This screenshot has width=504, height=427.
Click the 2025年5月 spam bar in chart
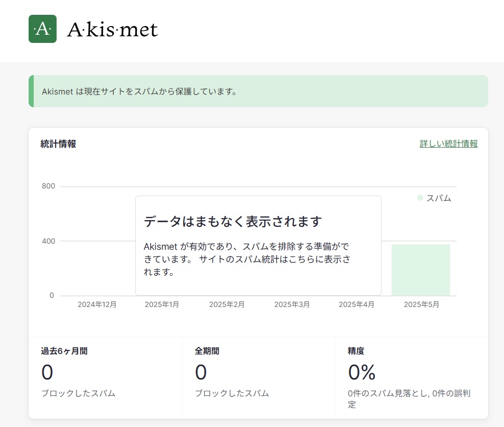[421, 270]
